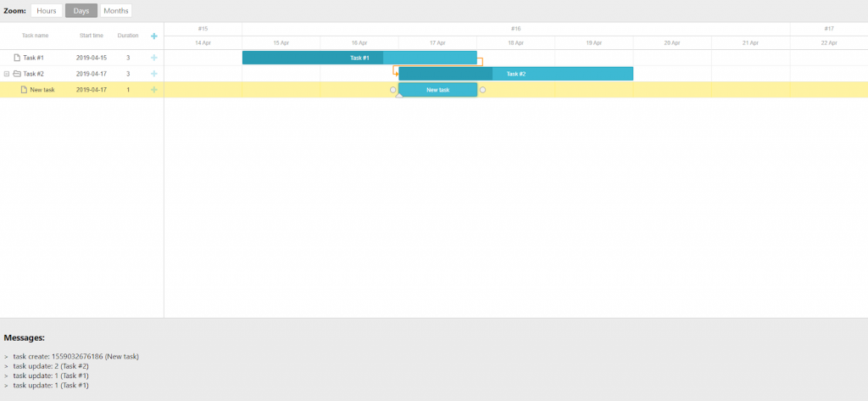
Task: Click the 'task create: 1559032676186' message
Action: [75, 356]
